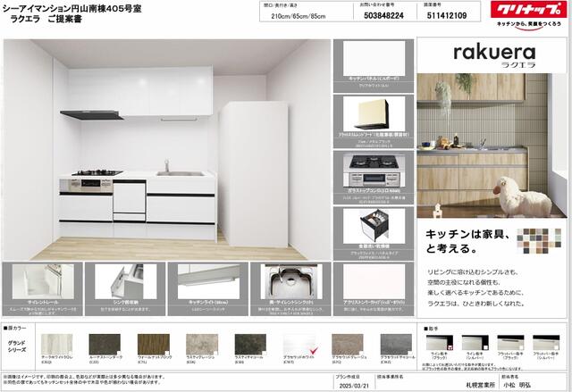Screen dimensions: 572x392
Task: Click the estimate number 511412109
Action: tap(447, 16)
